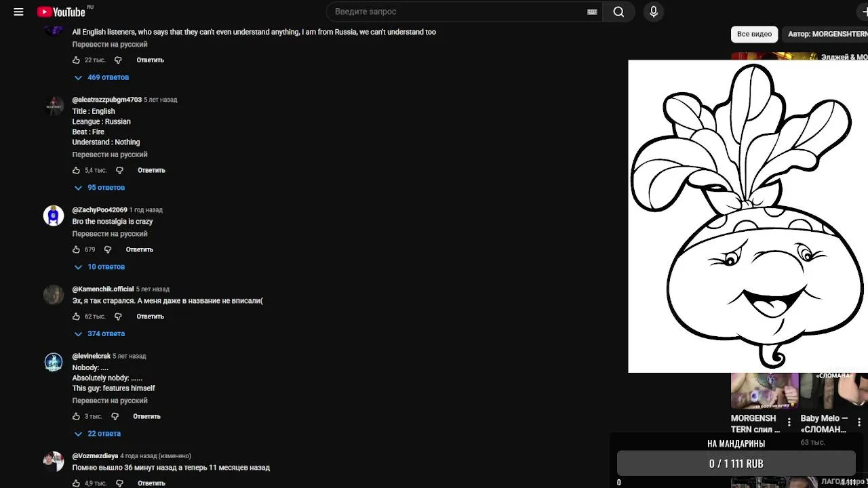Reply to the @Vozmezdieya comment
Viewport: 868px width, 488px height.
tap(152, 483)
